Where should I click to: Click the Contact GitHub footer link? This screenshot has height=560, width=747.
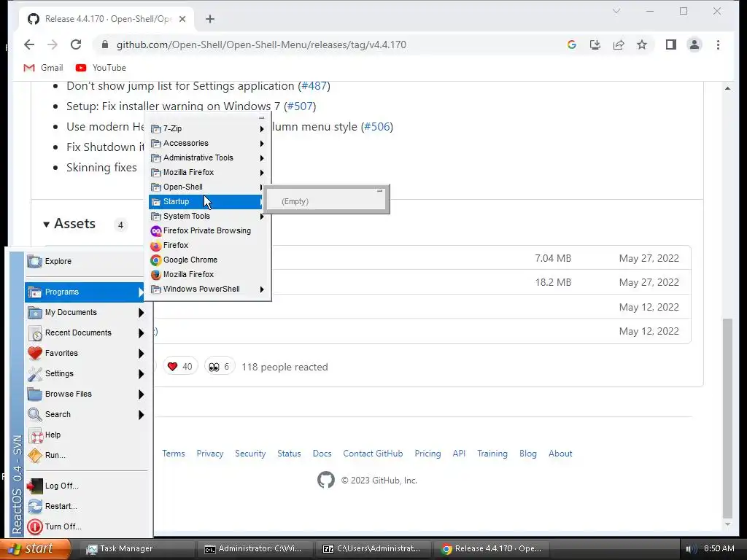[373, 454]
